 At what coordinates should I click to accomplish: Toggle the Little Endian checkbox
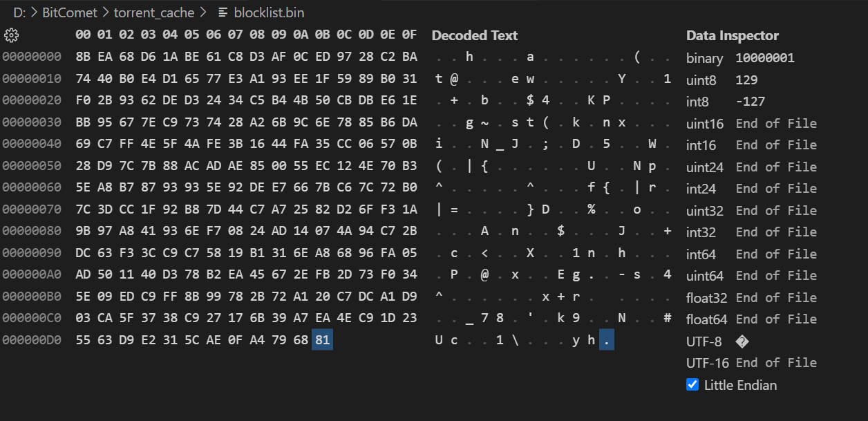692,384
